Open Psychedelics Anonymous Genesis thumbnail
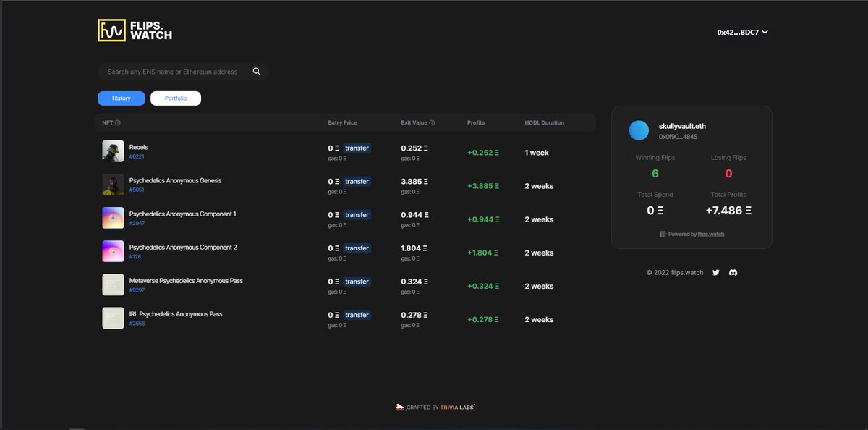 [113, 185]
